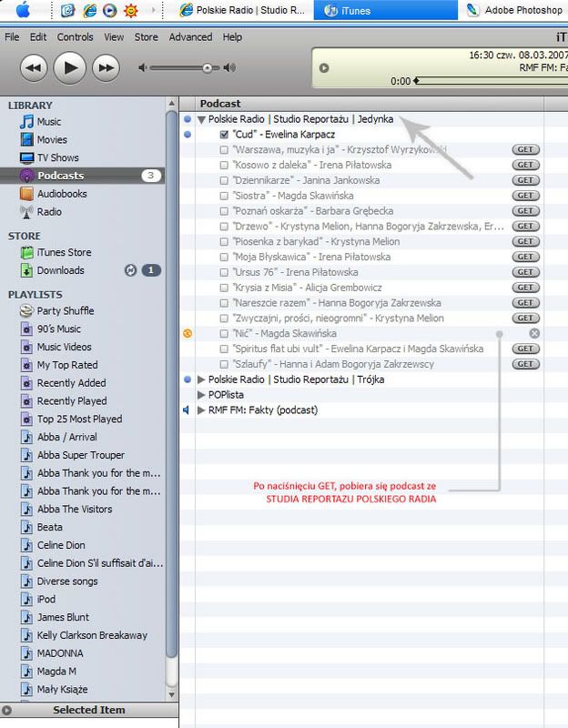The image size is (568, 728).
Task: Get the "Krysia z Misia" episode
Action: (526, 288)
